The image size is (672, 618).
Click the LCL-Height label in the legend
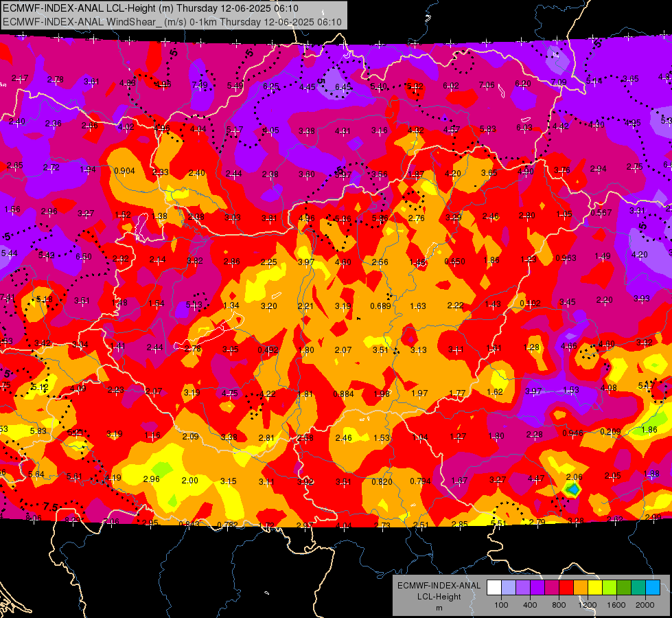(x=439, y=597)
